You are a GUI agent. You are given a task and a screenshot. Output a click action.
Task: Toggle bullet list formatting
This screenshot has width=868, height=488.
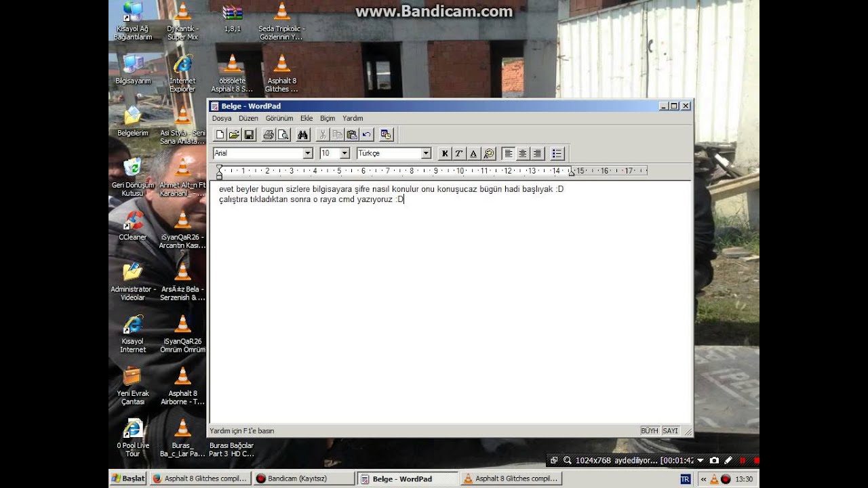tap(557, 154)
